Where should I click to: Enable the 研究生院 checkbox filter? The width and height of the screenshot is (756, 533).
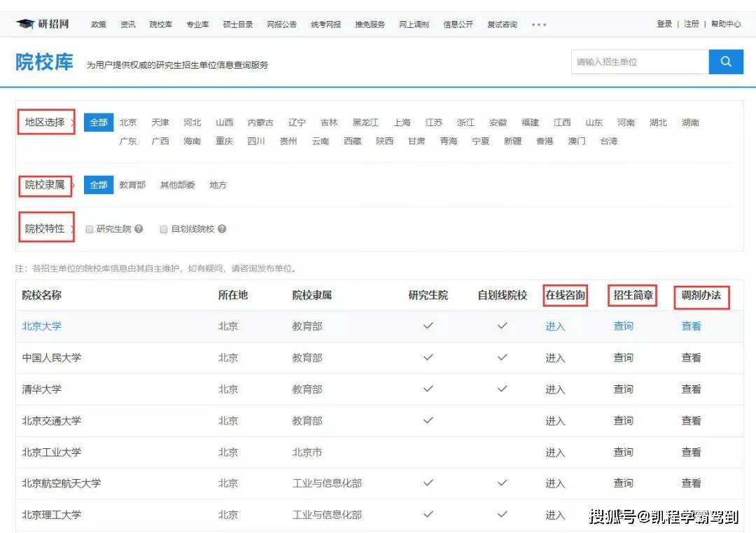point(89,229)
